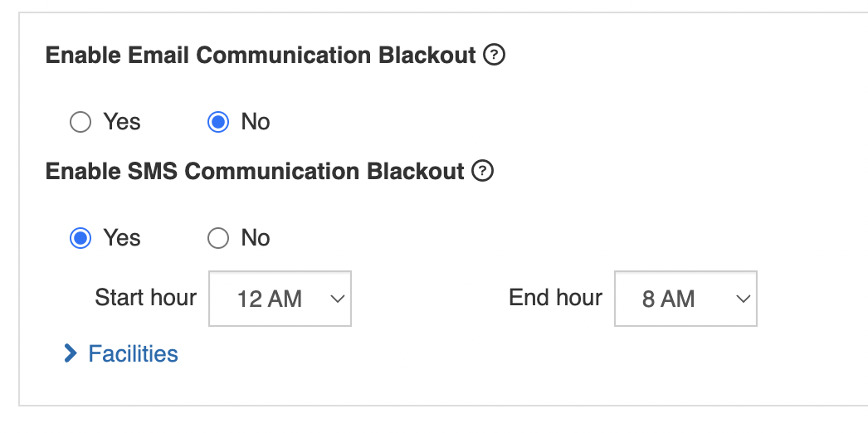Click the Enable SMS Communication Blackout heading
The width and height of the screenshot is (868, 433).
pos(255,172)
